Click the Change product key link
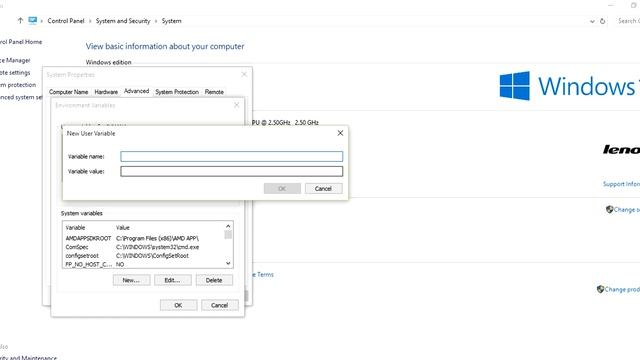Viewport: 640px width, 360px height. click(x=618, y=289)
